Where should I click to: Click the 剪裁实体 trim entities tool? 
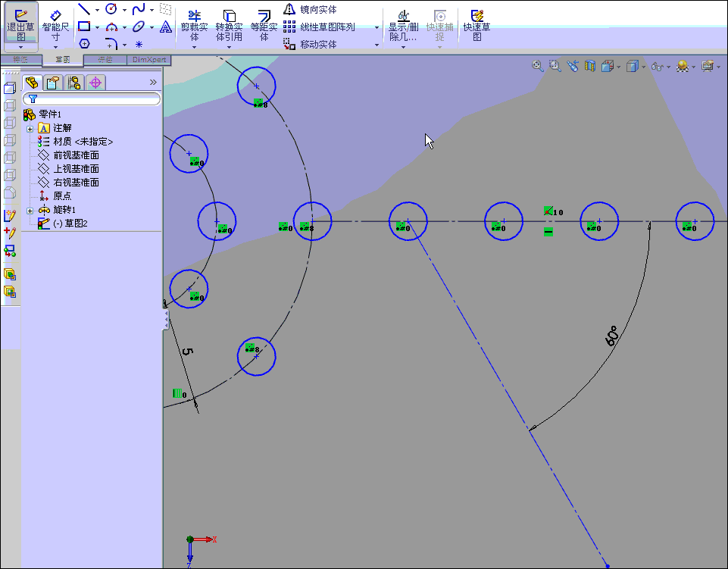(194, 26)
